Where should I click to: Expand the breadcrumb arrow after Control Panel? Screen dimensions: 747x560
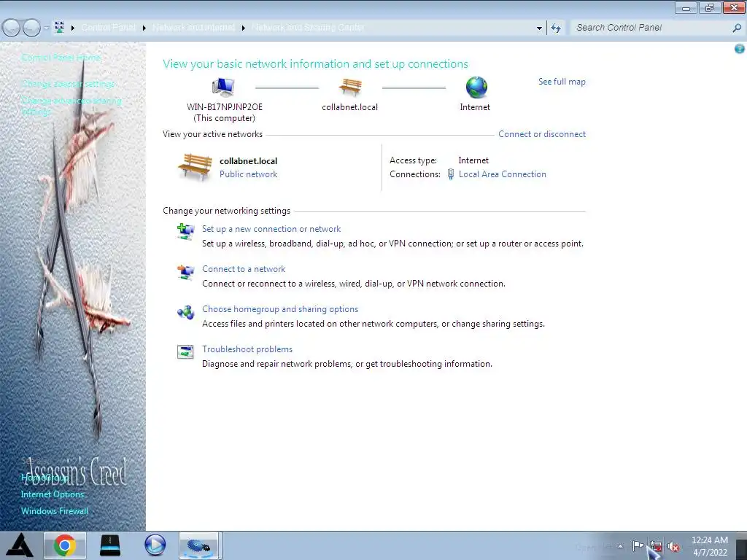(x=144, y=28)
